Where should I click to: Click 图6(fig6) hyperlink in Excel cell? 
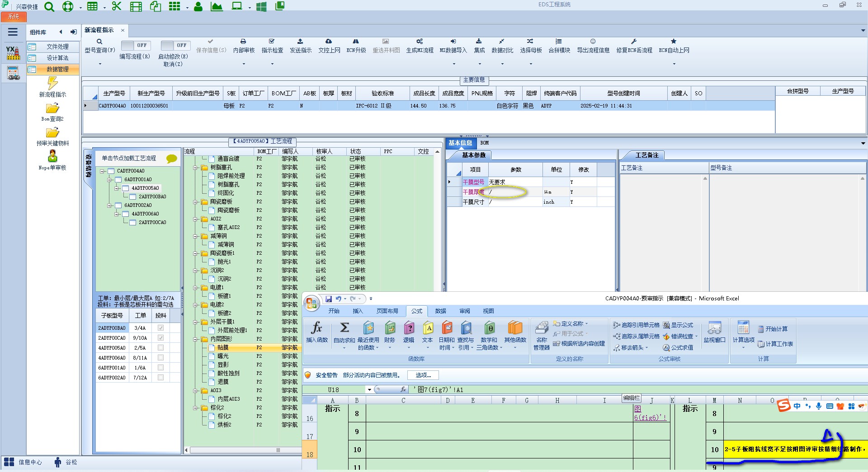[650, 413]
